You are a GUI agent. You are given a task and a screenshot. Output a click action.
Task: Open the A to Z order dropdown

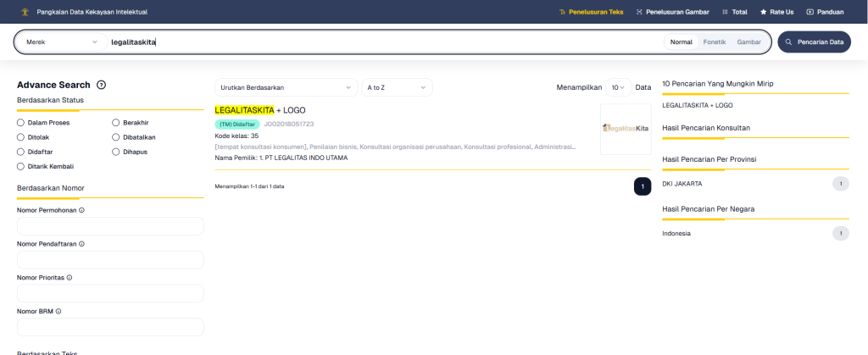point(397,87)
